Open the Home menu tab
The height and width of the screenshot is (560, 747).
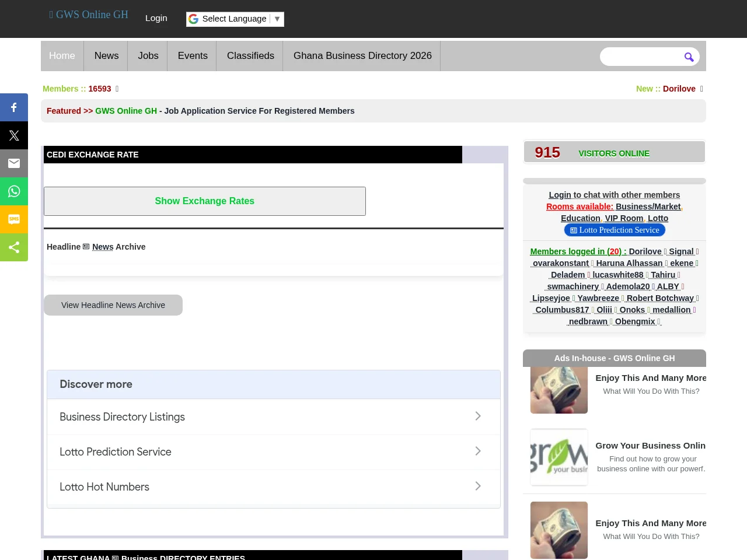click(x=62, y=56)
